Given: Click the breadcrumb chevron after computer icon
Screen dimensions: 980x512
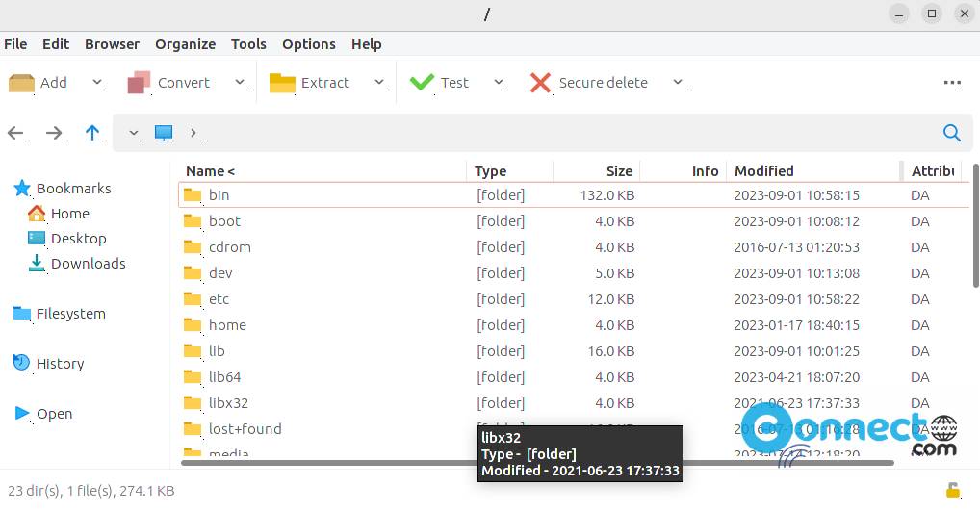Looking at the screenshot, I should click(193, 133).
